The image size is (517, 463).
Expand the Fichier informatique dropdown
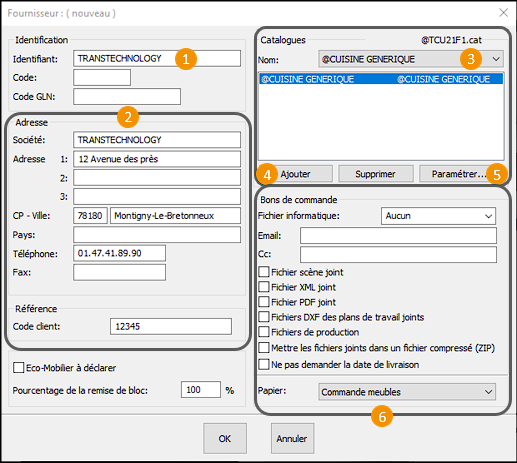pos(438,216)
